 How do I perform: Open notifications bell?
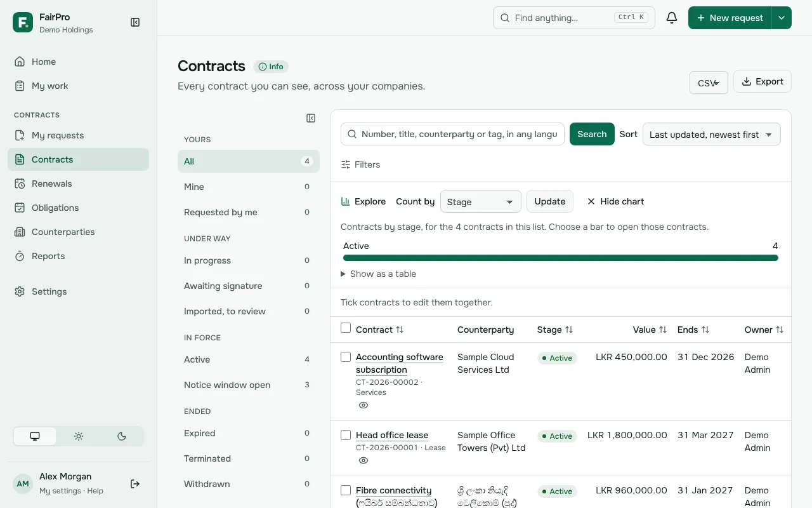pos(672,18)
